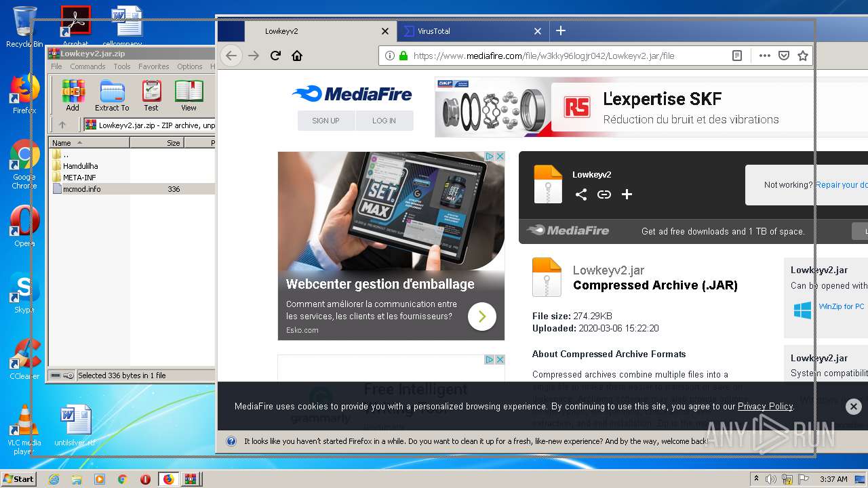This screenshot has height=488, width=868.
Task: Click the Test archive icon in WinRAR
Action: point(151,96)
